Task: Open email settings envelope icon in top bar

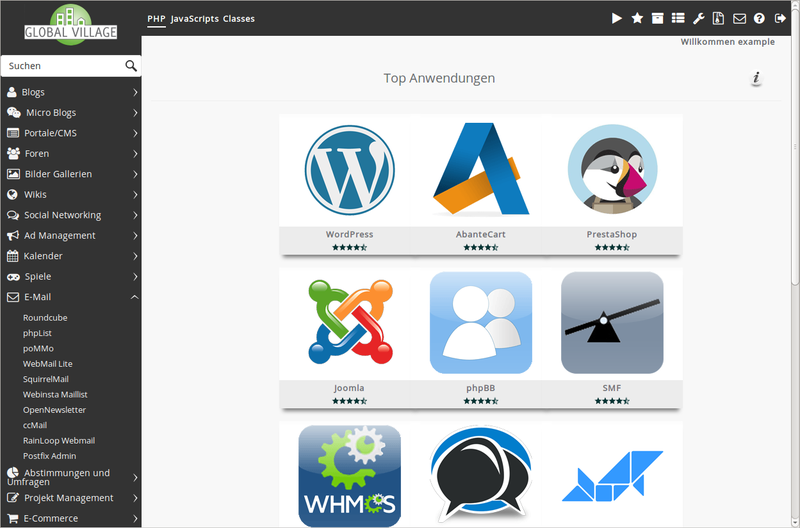Action: click(739, 18)
